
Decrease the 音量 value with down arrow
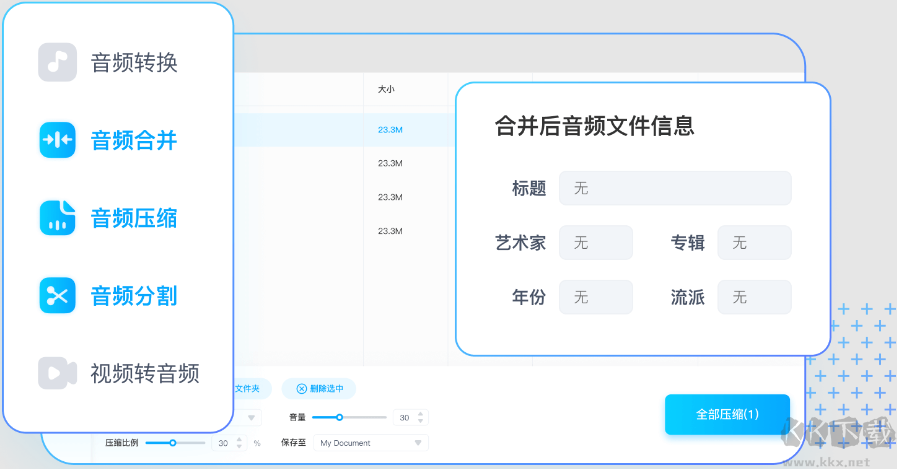[420, 421]
